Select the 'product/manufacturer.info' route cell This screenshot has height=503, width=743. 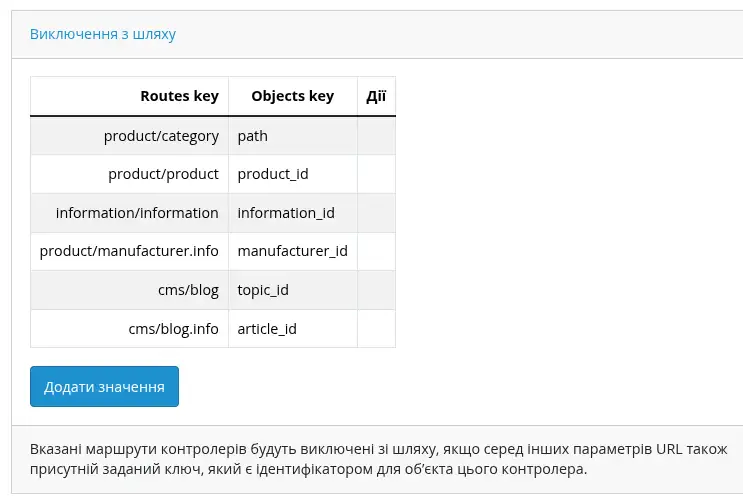129,251
